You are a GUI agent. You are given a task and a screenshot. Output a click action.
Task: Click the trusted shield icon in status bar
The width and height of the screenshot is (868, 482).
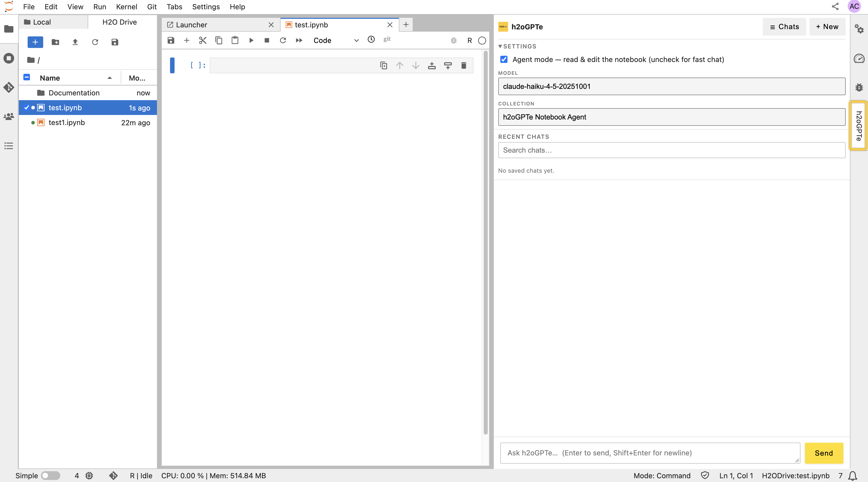tap(704, 475)
